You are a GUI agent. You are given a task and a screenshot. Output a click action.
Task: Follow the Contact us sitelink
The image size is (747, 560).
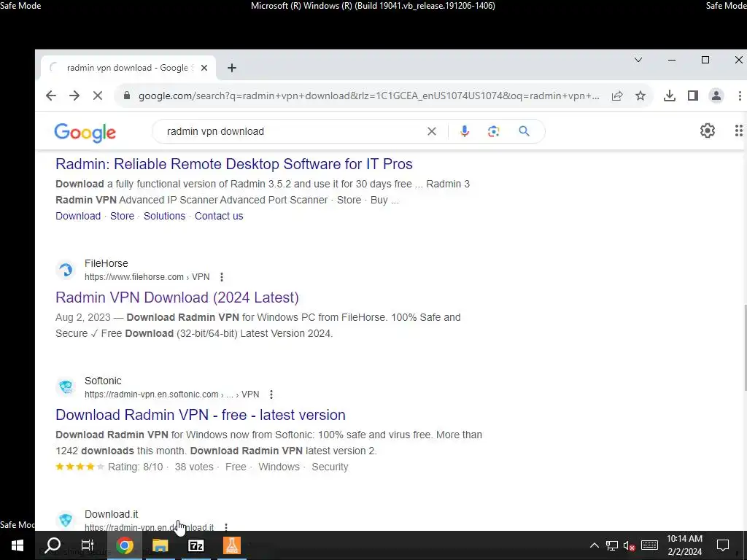[x=219, y=216]
